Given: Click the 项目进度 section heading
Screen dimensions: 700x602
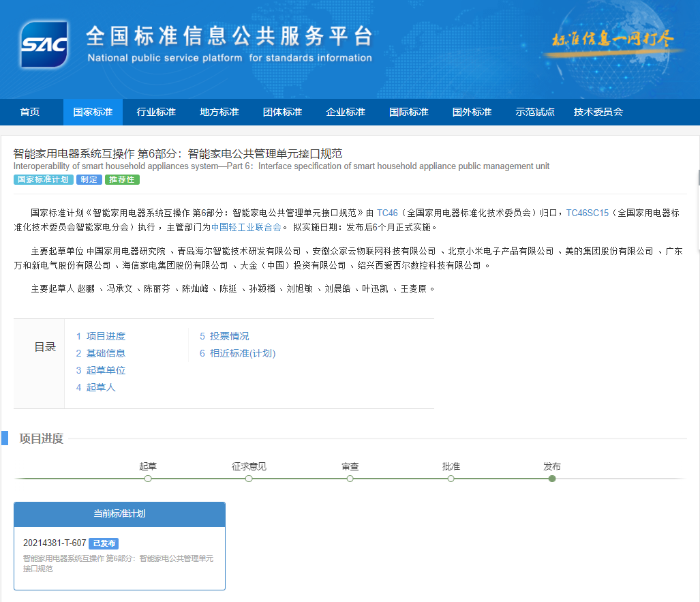Looking at the screenshot, I should (41, 438).
